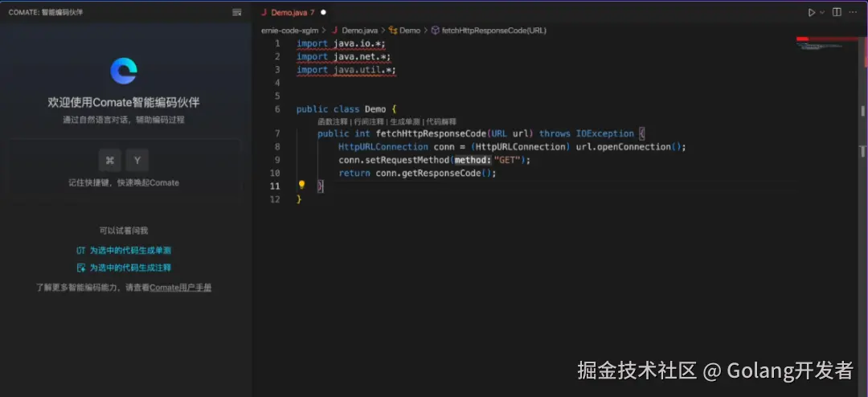The height and width of the screenshot is (397, 868).
Task: Open the run options dropdown arrow
Action: (822, 12)
